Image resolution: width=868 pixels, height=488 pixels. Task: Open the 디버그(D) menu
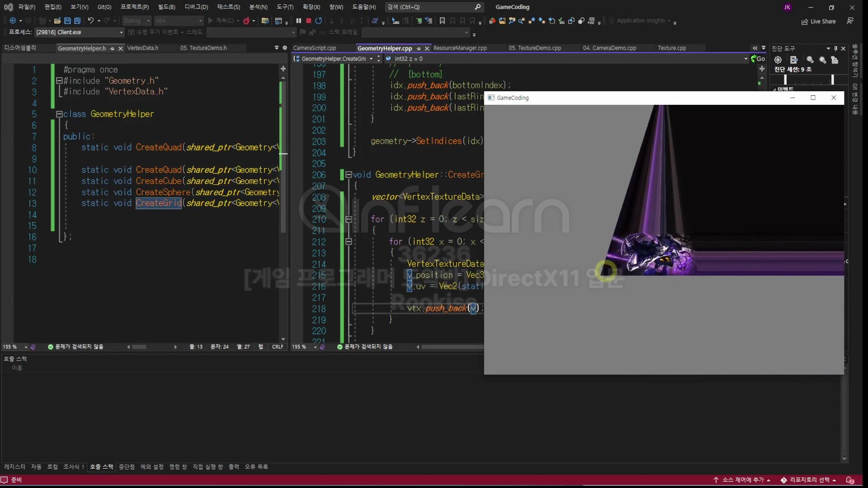[196, 7]
